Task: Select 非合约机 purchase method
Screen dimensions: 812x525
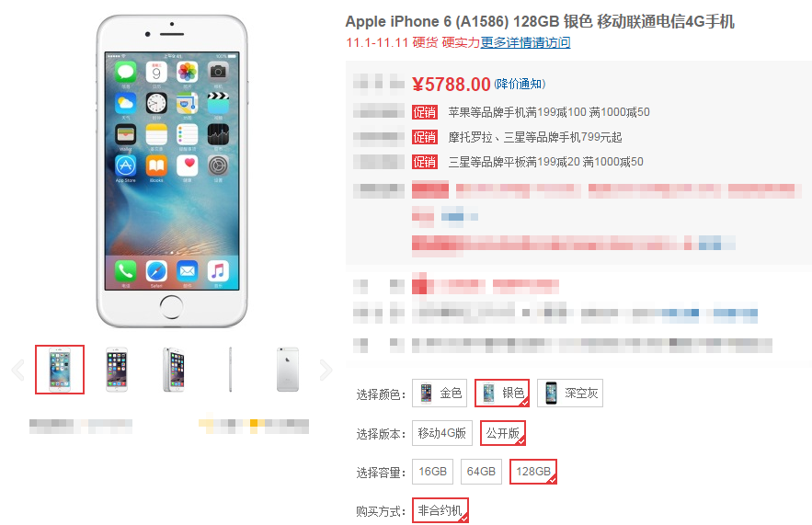Action: click(440, 510)
